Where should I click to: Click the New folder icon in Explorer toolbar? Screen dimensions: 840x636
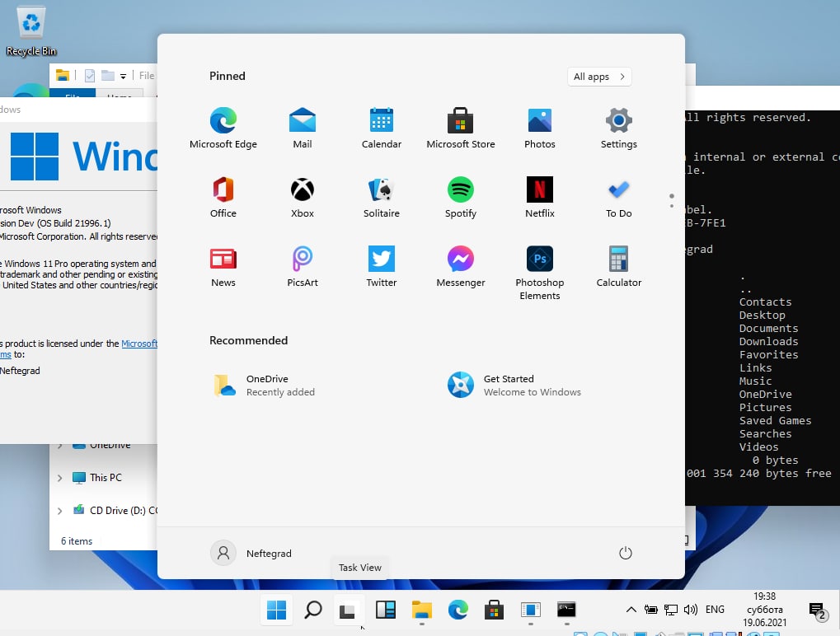[x=108, y=76]
